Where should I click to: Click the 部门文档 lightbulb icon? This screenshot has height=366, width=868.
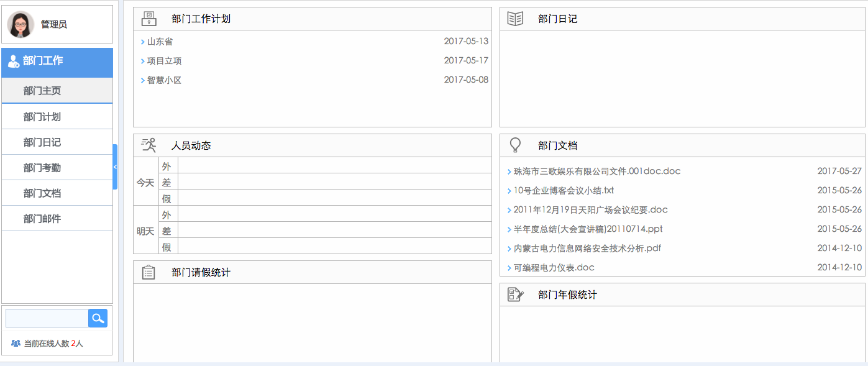pyautogui.click(x=515, y=145)
